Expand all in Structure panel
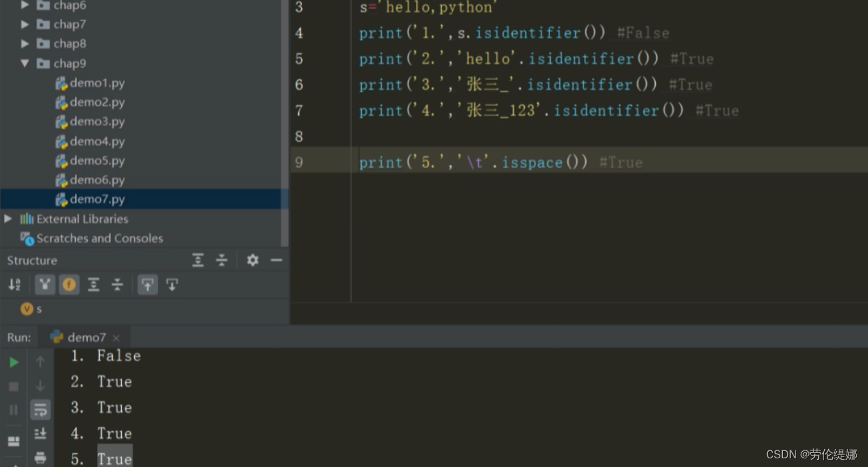The width and height of the screenshot is (868, 467). click(x=198, y=260)
